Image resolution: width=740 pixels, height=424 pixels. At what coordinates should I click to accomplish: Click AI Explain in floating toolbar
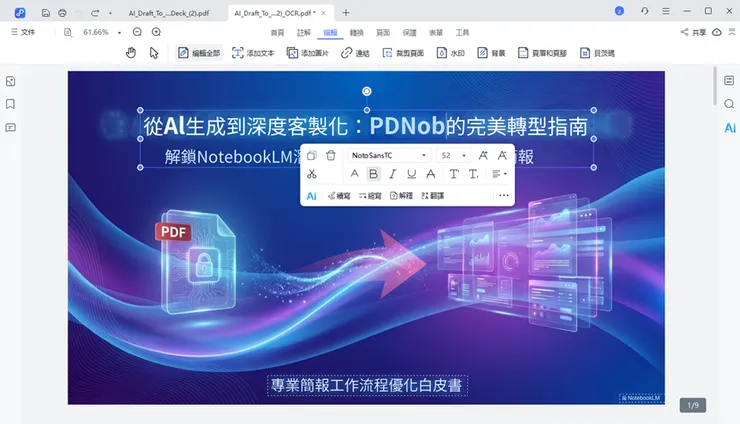click(x=401, y=195)
